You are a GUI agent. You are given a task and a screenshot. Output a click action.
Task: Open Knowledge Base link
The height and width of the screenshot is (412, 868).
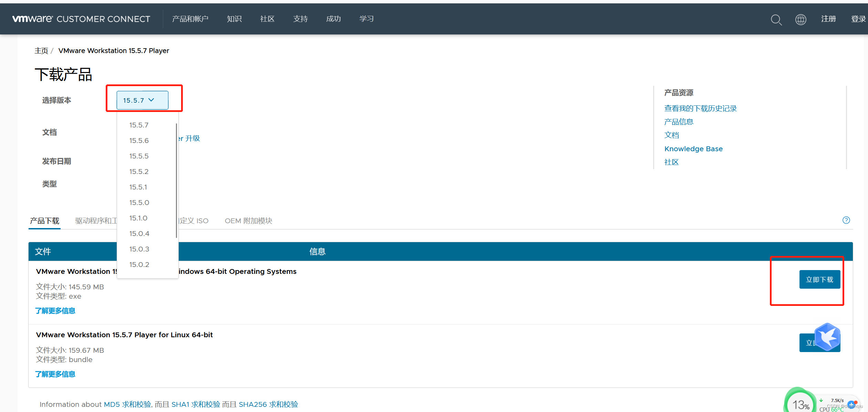tap(693, 149)
